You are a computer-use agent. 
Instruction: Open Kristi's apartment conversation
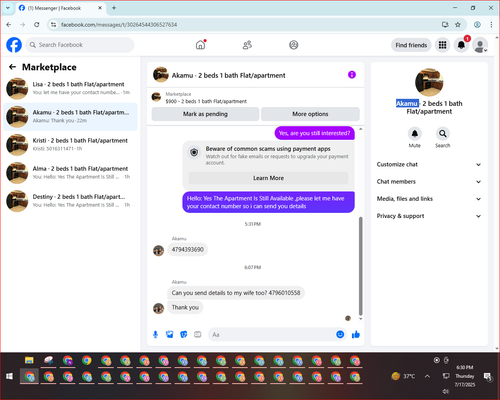pyautogui.click(x=70, y=145)
